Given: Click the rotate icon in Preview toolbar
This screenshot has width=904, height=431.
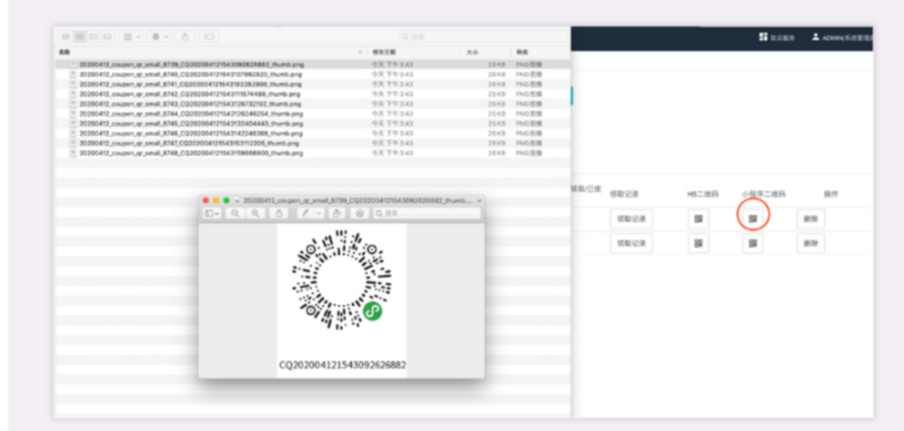Looking at the screenshot, I should (338, 213).
